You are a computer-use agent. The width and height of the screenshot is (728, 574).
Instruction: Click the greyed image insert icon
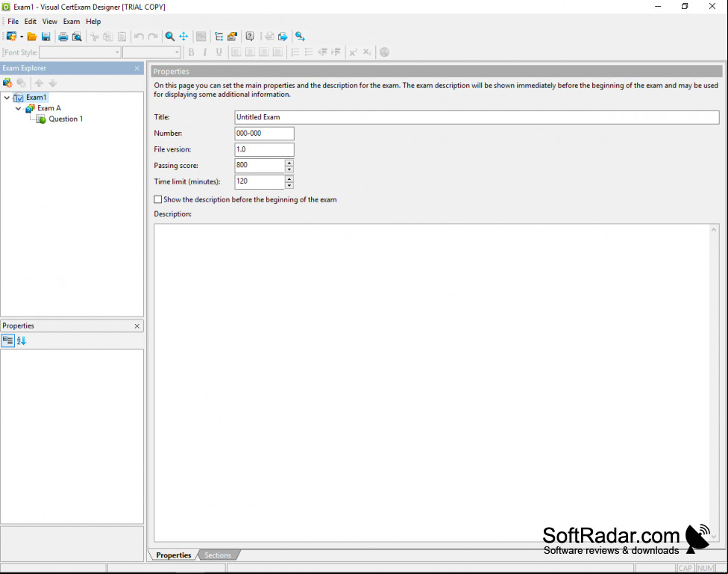point(201,37)
